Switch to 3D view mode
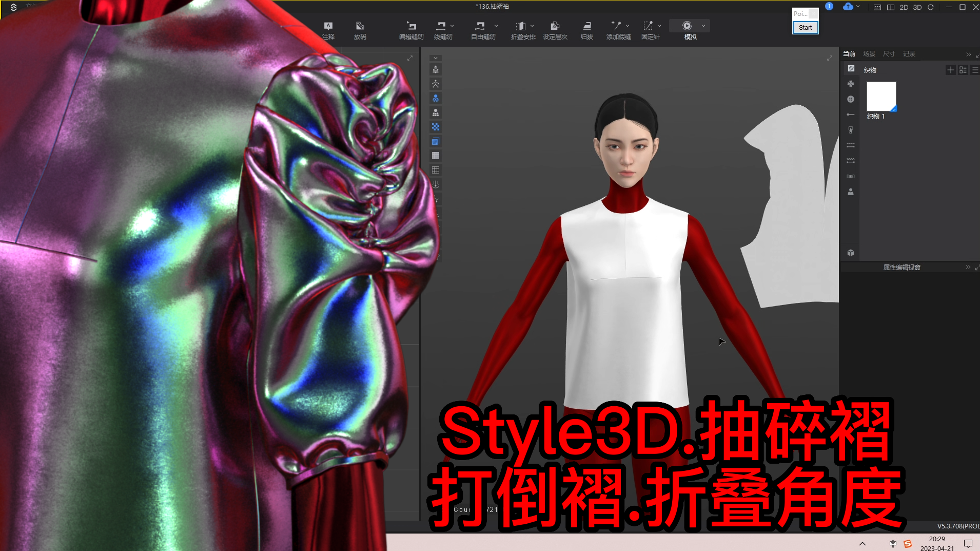This screenshot has width=980, height=551. click(917, 7)
